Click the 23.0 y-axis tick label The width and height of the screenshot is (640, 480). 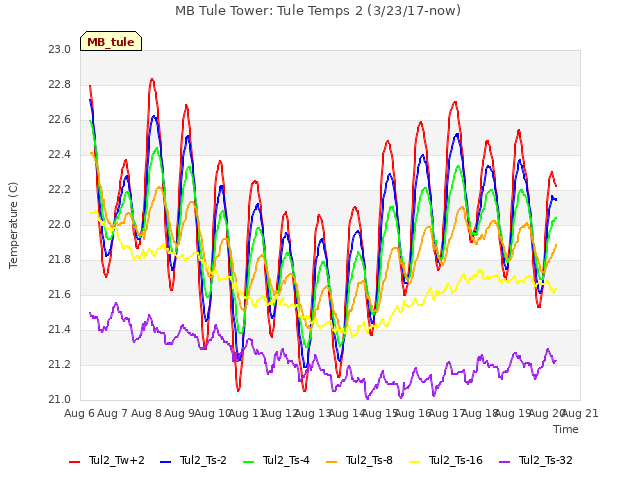point(60,50)
